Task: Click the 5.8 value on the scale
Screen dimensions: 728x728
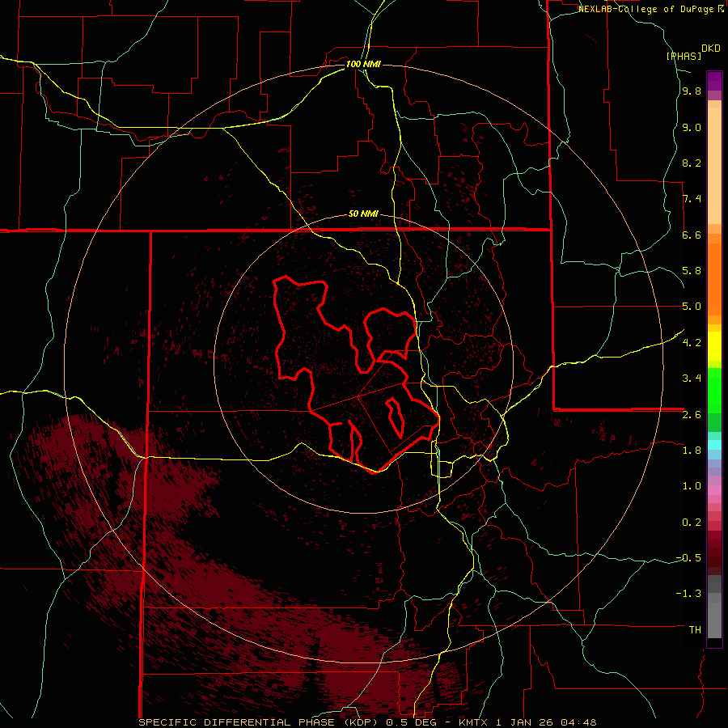Action: (x=692, y=271)
